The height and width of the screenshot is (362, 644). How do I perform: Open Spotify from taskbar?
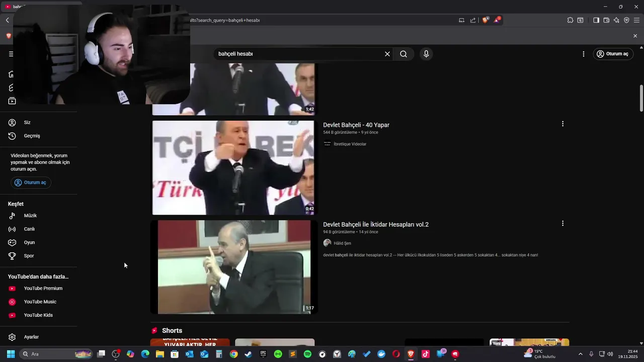(307, 354)
